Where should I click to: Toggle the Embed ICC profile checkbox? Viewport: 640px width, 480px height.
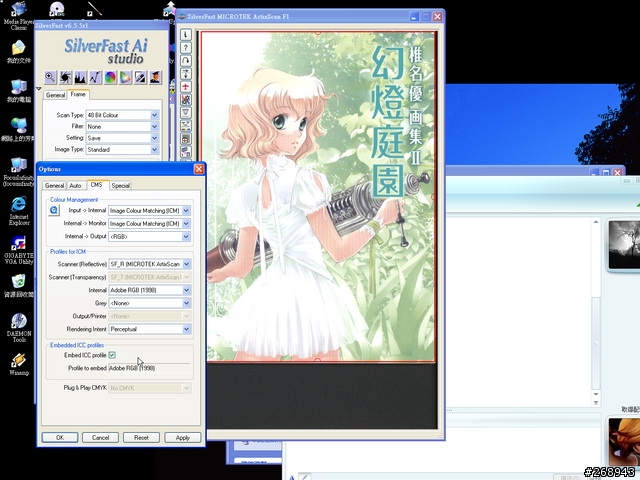(x=112, y=355)
